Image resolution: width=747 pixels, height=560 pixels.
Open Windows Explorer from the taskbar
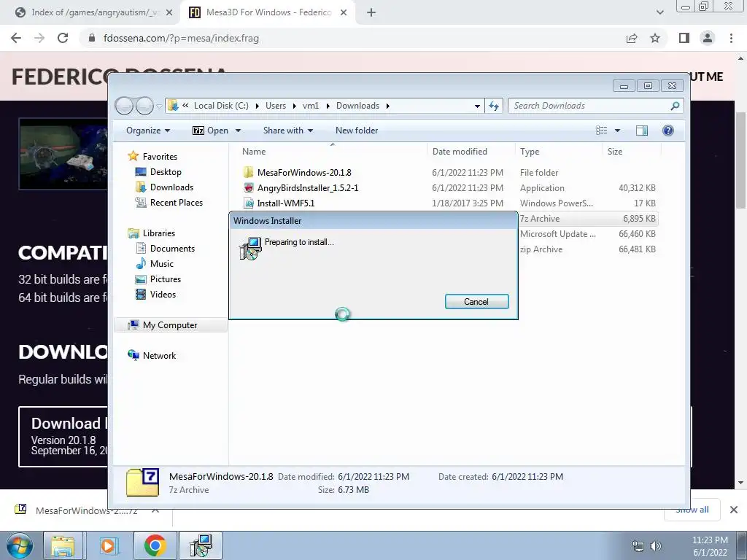click(x=63, y=545)
